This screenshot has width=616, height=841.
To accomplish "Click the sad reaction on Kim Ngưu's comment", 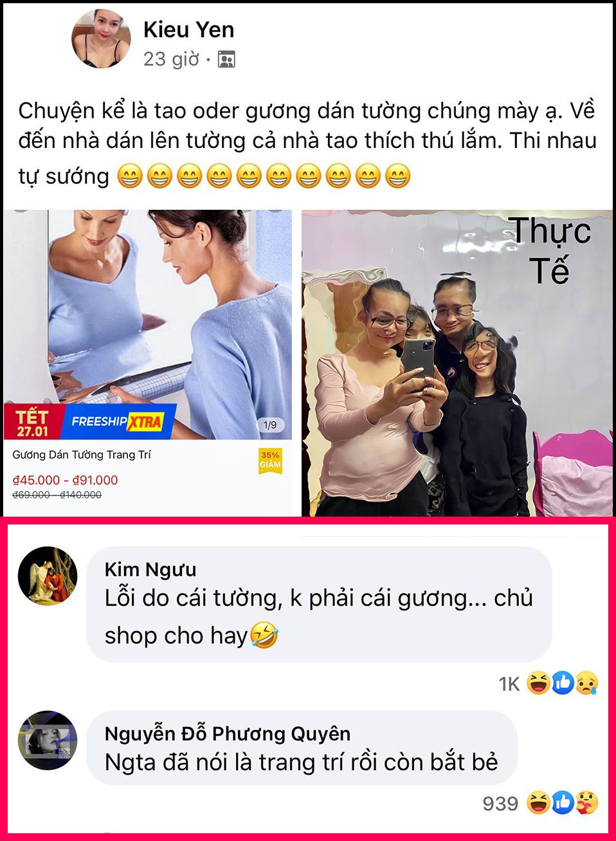I will click(586, 683).
